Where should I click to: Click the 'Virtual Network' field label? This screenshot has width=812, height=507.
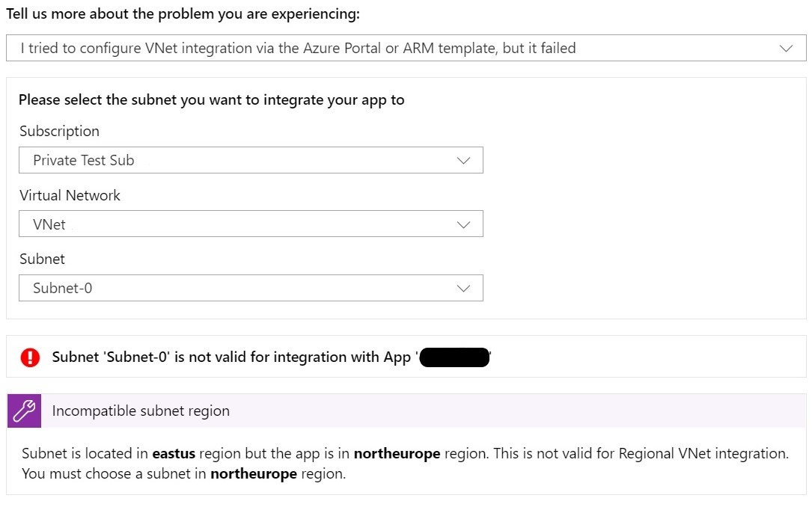click(70, 195)
